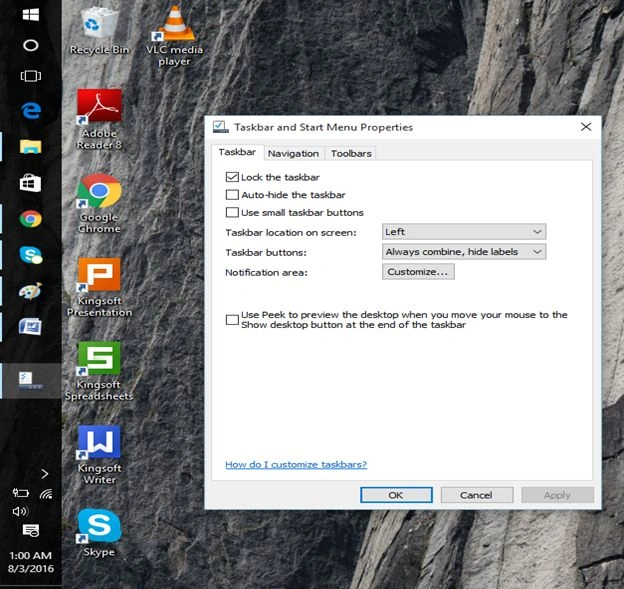The image size is (624, 589).
Task: Click the VLC media player desktop icon
Action: [x=174, y=36]
